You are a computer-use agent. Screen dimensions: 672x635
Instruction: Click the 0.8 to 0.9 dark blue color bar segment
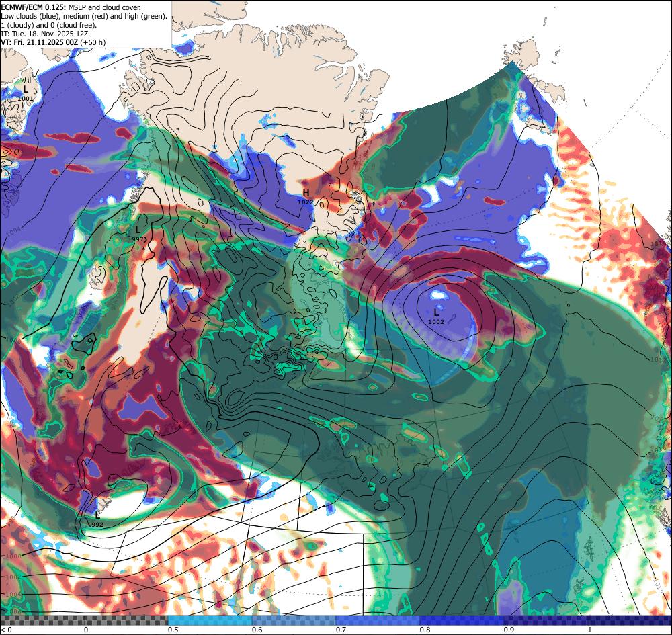[462, 620]
